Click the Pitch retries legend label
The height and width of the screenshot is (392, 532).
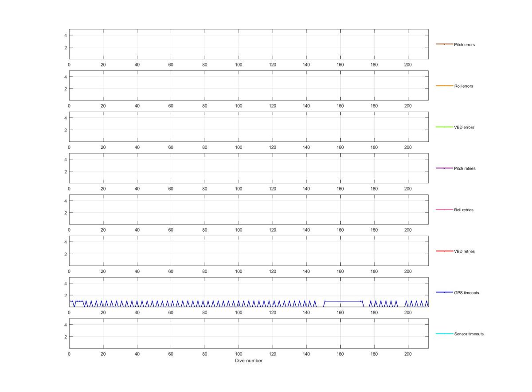click(x=465, y=169)
